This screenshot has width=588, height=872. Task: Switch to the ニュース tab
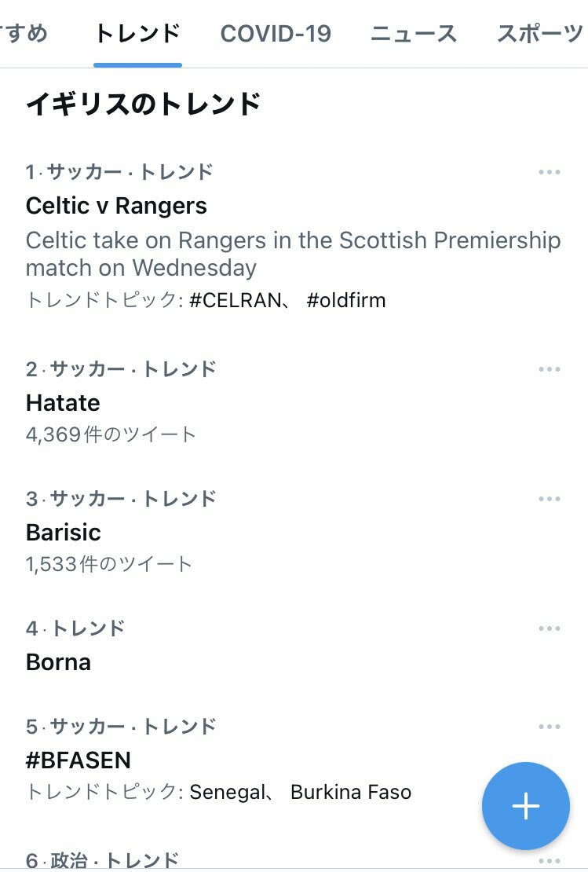pyautogui.click(x=414, y=34)
